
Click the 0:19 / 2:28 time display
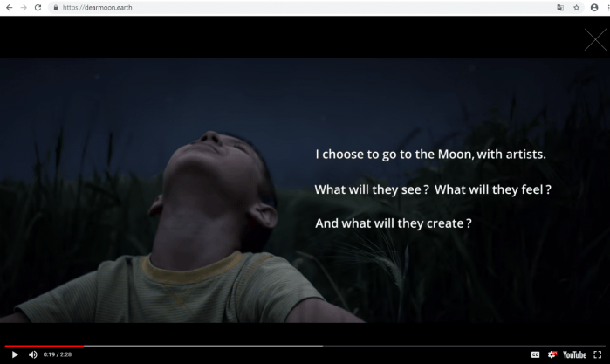58,354
